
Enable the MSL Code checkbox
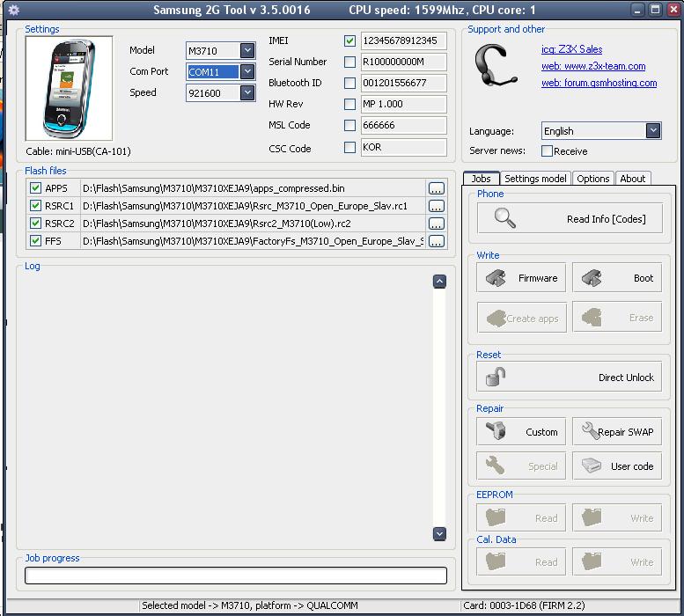coord(349,125)
